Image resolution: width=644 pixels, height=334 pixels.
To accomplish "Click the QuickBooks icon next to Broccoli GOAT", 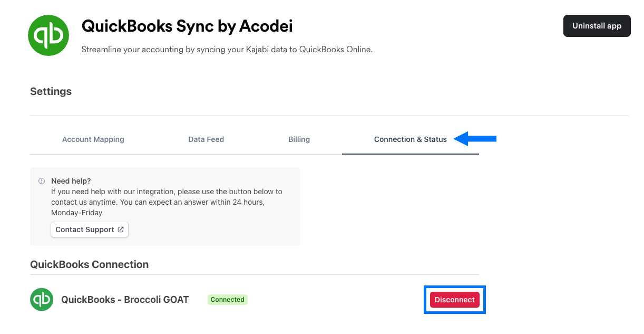I will pos(41,299).
